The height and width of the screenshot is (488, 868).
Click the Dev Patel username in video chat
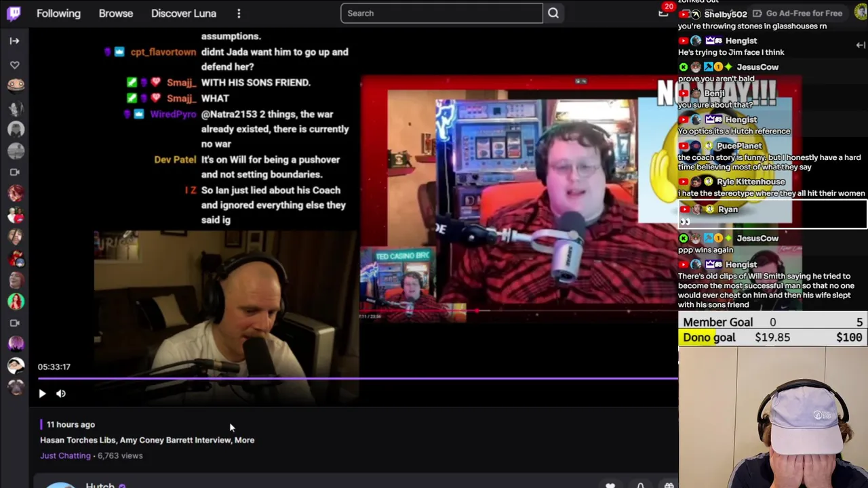point(175,159)
